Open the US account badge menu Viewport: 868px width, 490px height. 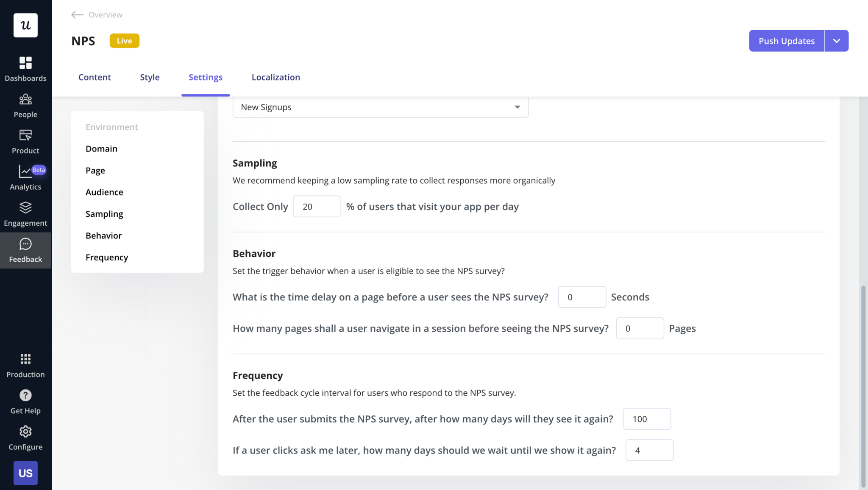point(25,473)
